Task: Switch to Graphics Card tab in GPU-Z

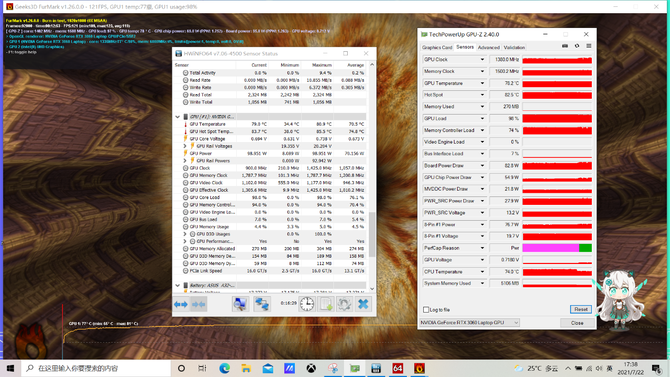Action: pos(437,47)
